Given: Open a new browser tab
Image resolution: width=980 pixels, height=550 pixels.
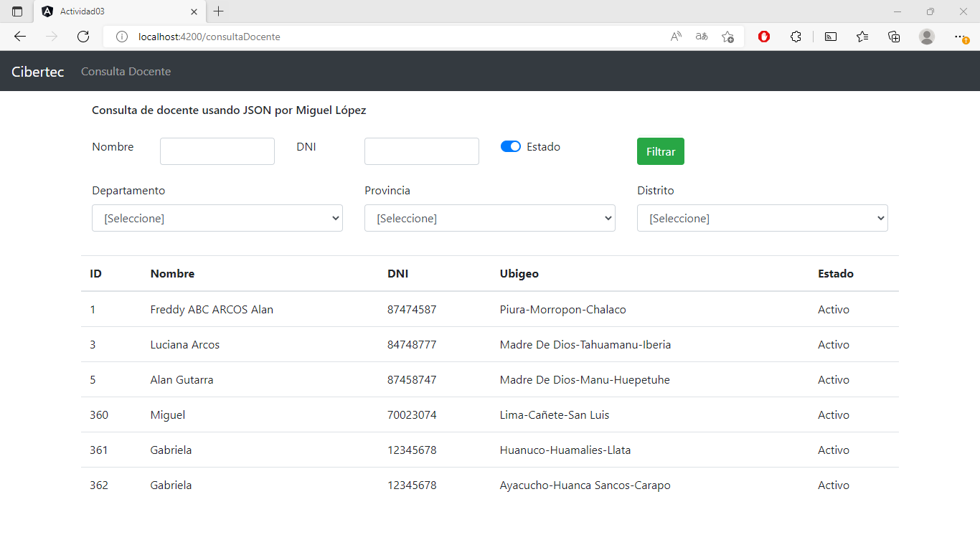Looking at the screenshot, I should (x=218, y=11).
